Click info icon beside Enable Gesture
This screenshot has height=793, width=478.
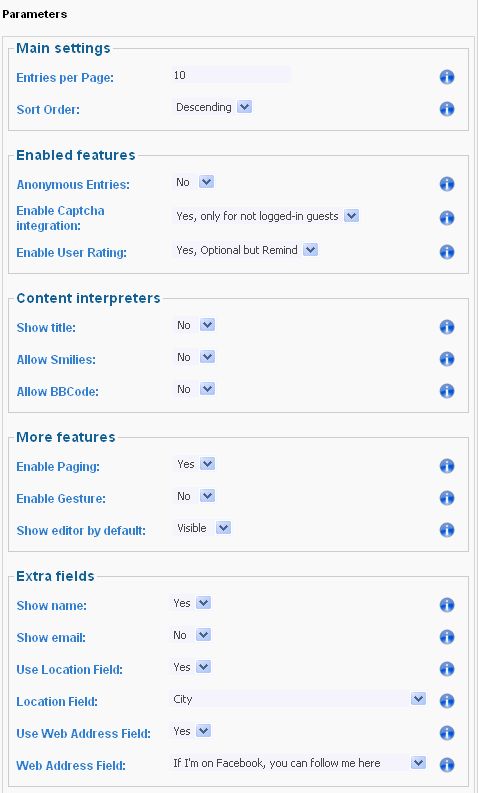447,498
